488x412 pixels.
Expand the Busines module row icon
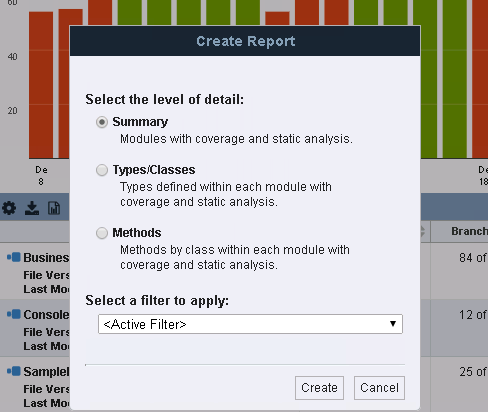click(x=14, y=257)
